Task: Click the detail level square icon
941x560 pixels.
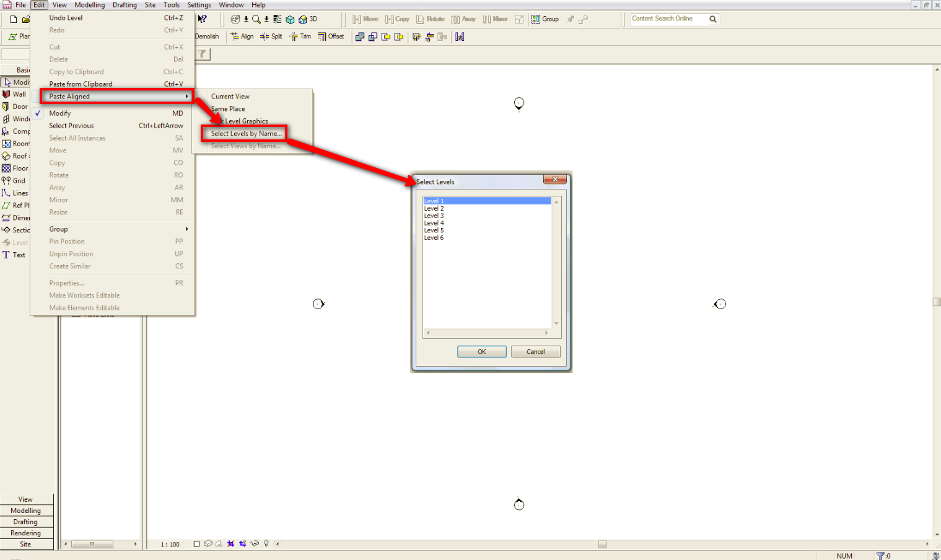Action: point(196,544)
